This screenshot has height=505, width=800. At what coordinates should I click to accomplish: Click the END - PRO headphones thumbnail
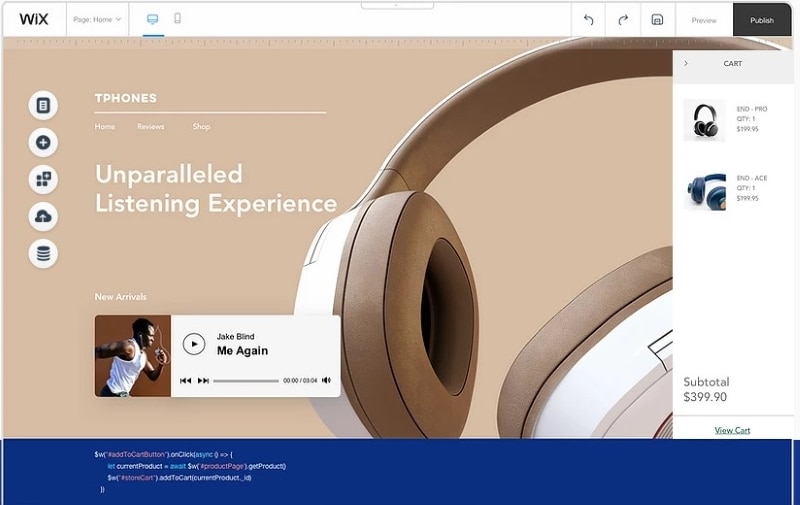click(705, 120)
